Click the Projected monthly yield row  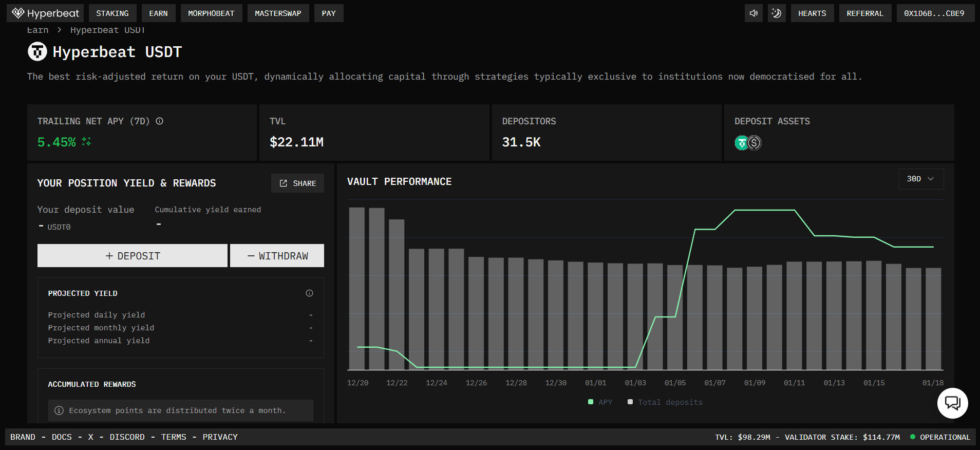[180, 328]
